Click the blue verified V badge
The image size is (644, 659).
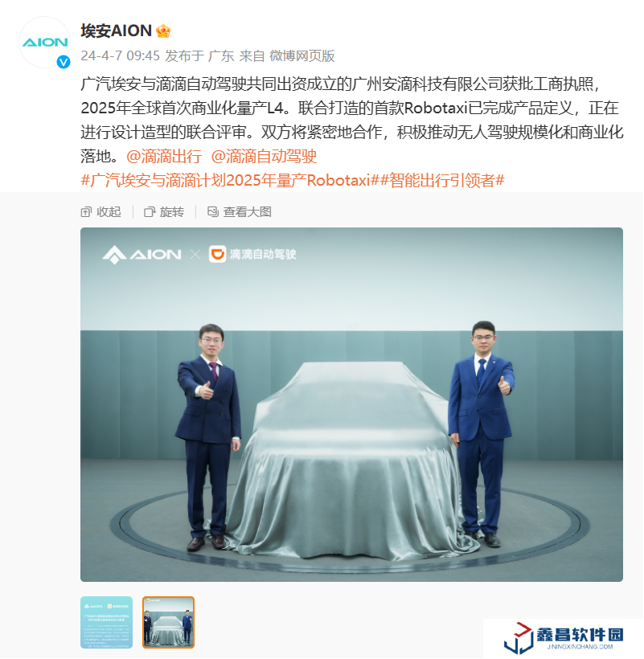[x=64, y=62]
